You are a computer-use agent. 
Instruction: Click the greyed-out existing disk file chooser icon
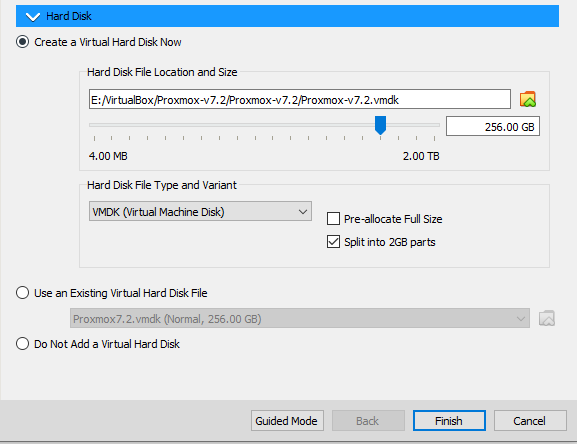coord(547,319)
